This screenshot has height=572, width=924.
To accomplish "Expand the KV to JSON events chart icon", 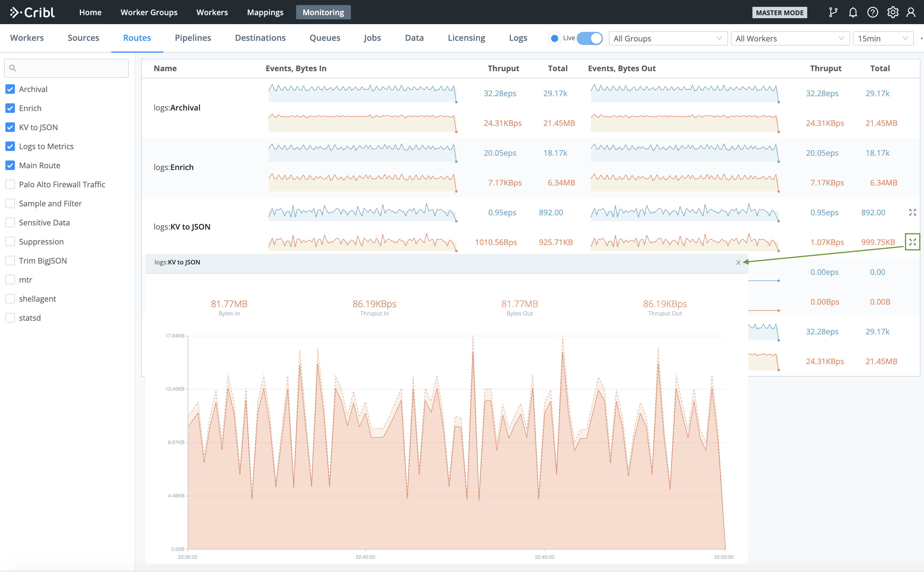I will (x=913, y=213).
